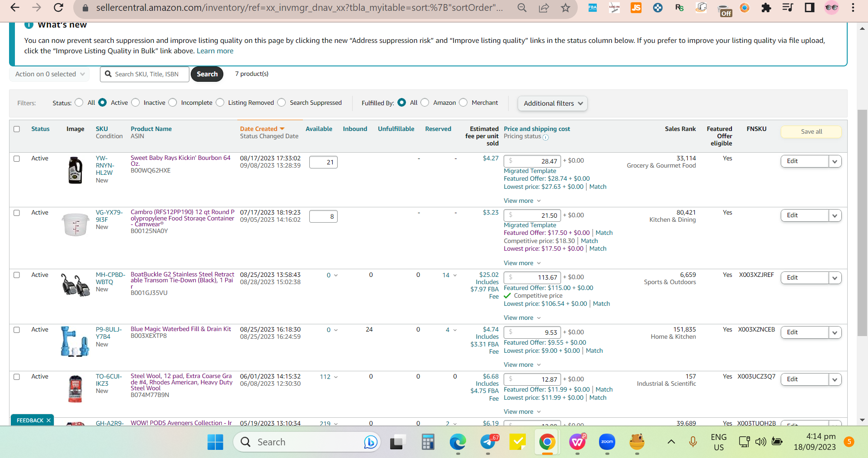
Task: Sort by the Inbound column header
Action: click(x=355, y=129)
